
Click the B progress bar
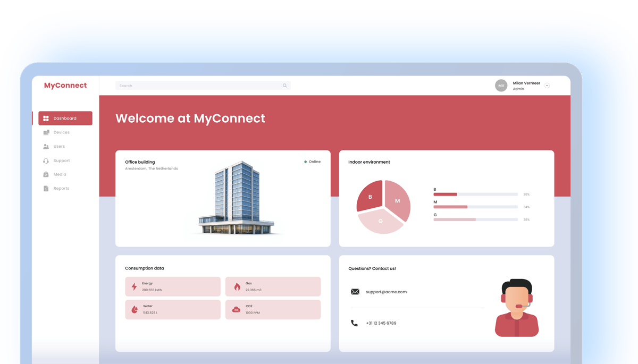(x=475, y=194)
